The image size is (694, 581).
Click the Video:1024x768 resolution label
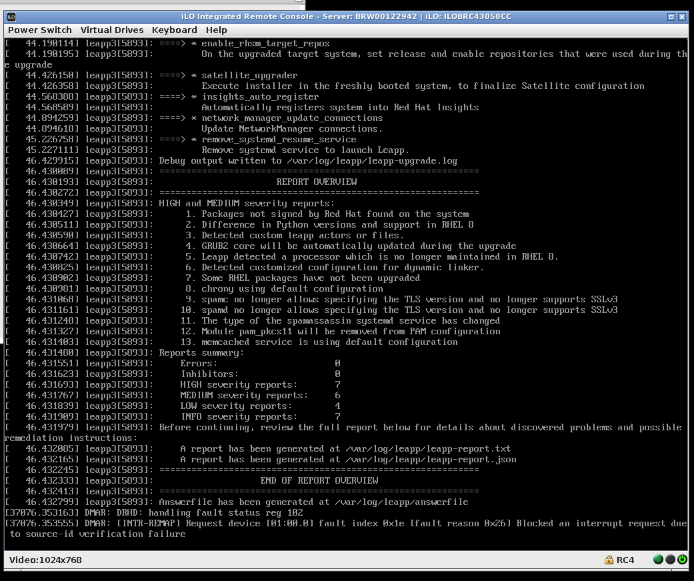pos(45,560)
